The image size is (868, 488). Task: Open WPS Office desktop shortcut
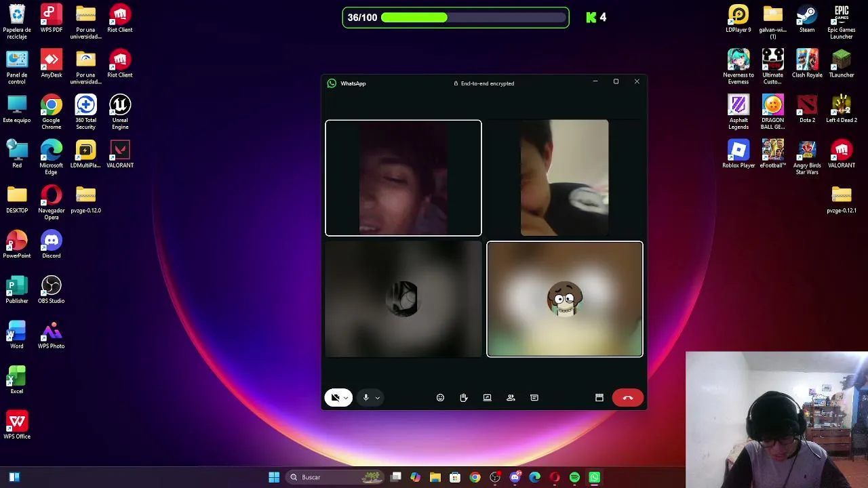point(17,425)
